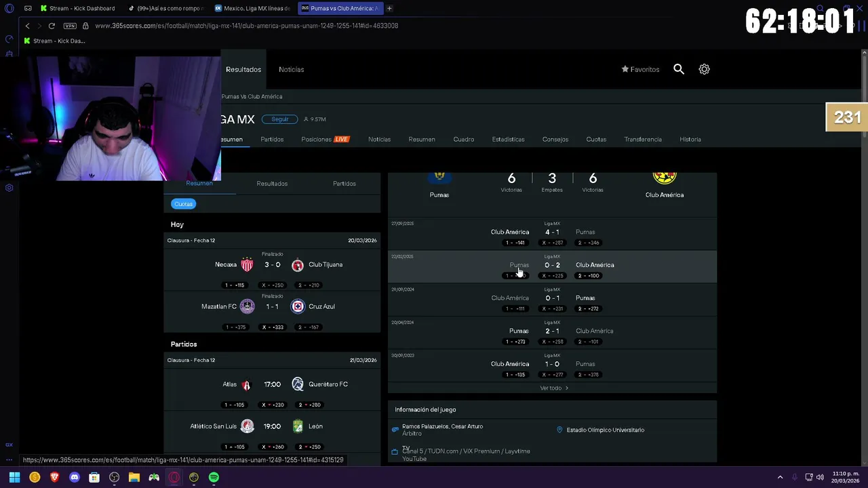Select the Posiciones LIVE tab
The height and width of the screenshot is (488, 868).
coord(325,140)
